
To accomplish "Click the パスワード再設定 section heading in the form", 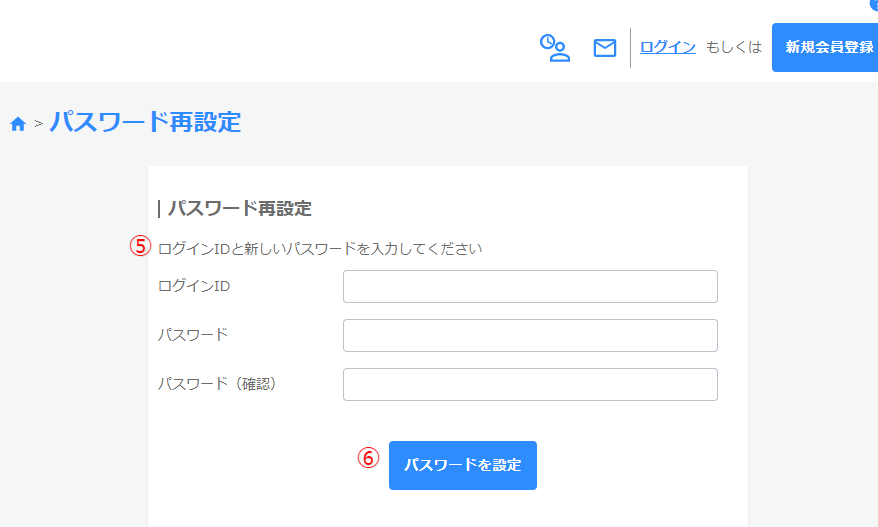I will [238, 208].
